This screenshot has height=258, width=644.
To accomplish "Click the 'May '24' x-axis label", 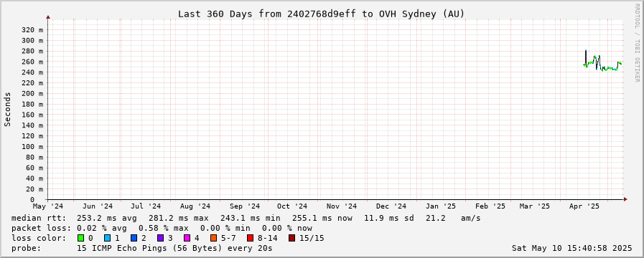I will point(48,206).
